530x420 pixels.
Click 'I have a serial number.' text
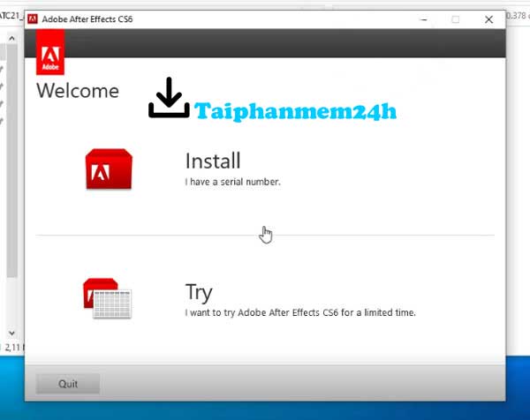point(233,182)
